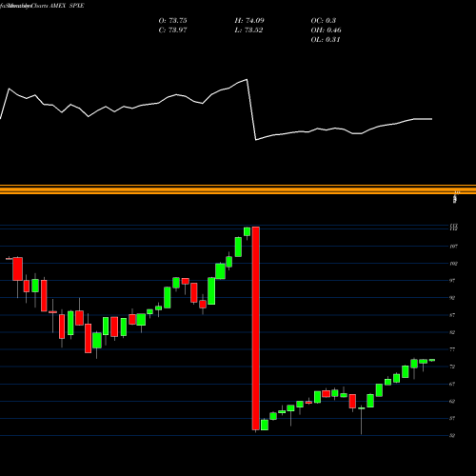476x476 pixels.
Task: Select the low value L: 73.52
Action: 248,30
